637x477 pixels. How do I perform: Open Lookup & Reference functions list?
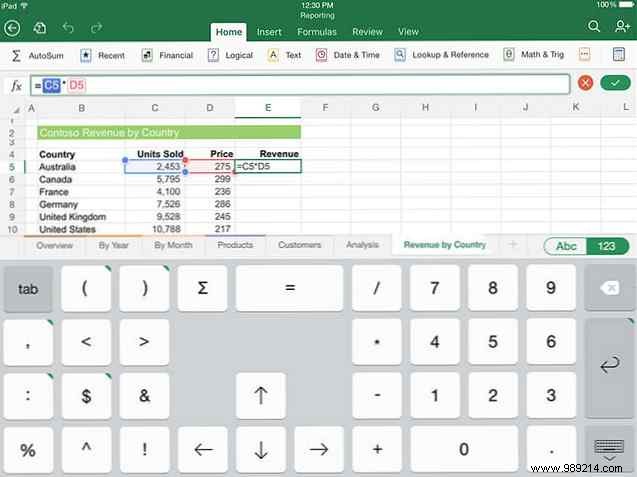click(442, 54)
